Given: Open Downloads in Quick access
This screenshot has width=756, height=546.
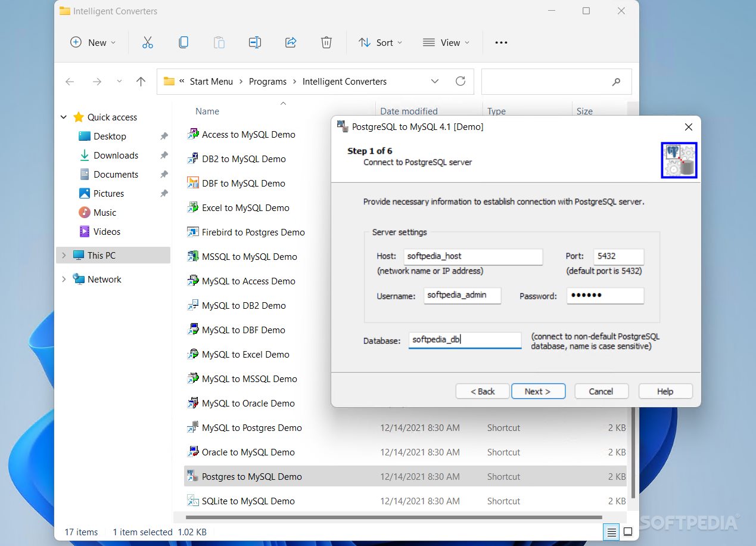Looking at the screenshot, I should pos(116,156).
